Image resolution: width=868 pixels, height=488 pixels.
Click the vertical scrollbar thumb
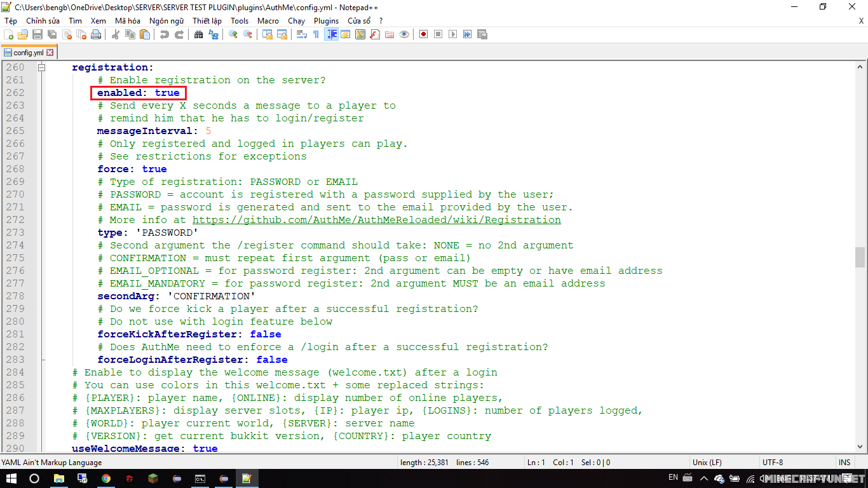point(860,257)
